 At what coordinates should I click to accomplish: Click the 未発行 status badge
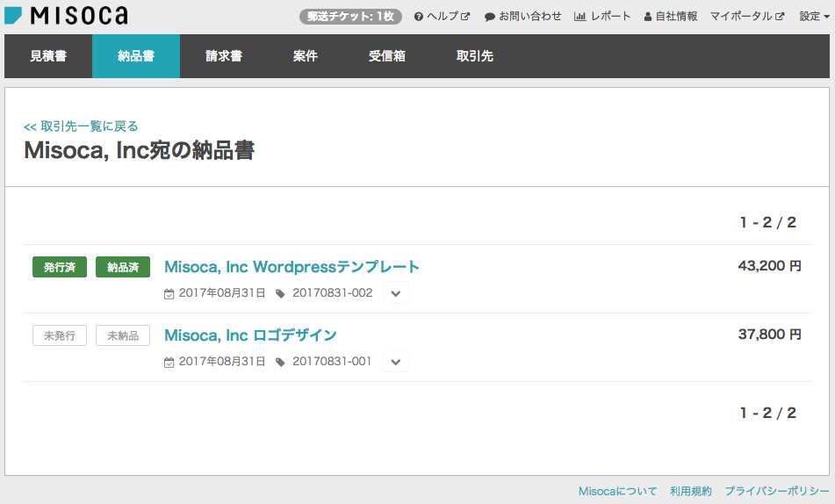coord(60,335)
